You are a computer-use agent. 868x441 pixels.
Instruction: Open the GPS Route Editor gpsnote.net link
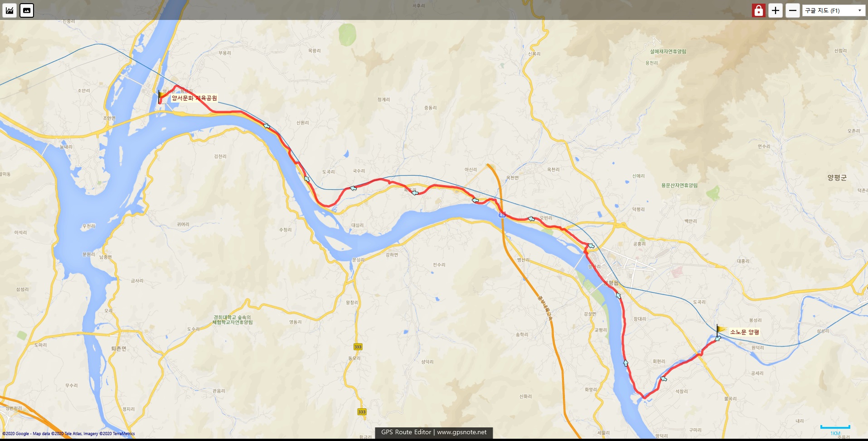(434, 432)
